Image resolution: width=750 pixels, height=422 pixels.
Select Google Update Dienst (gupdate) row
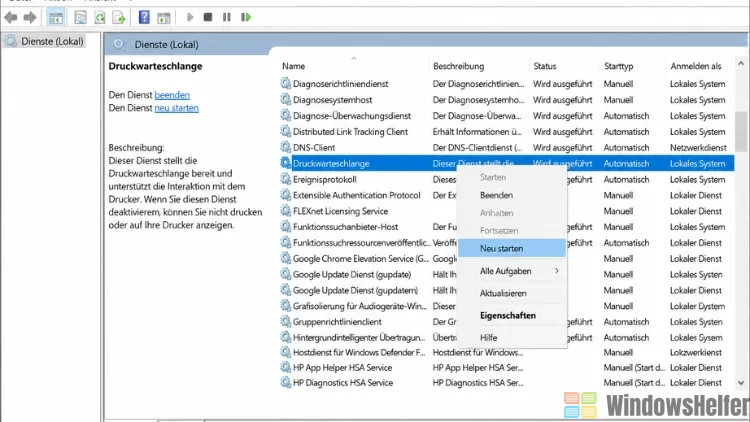[x=507, y=274]
